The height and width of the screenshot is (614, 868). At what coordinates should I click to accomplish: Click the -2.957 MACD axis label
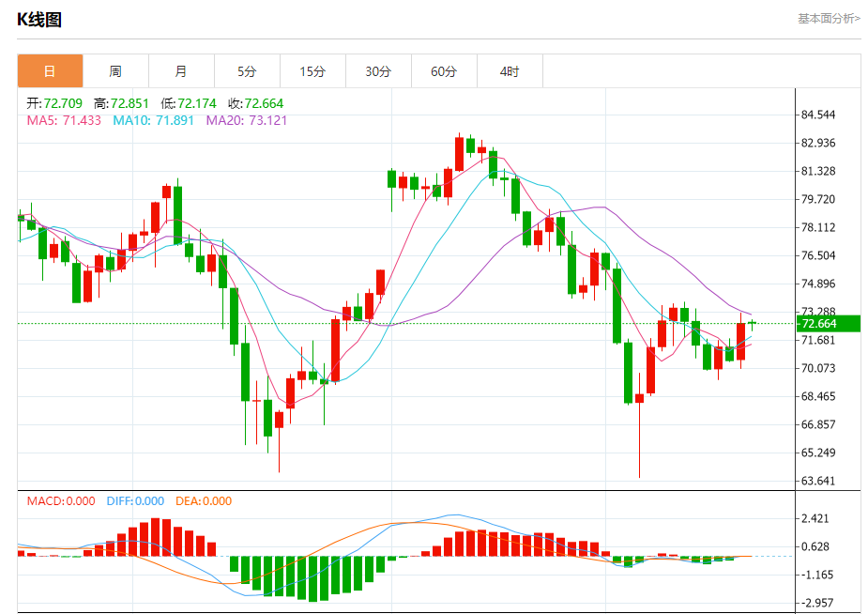[816, 603]
